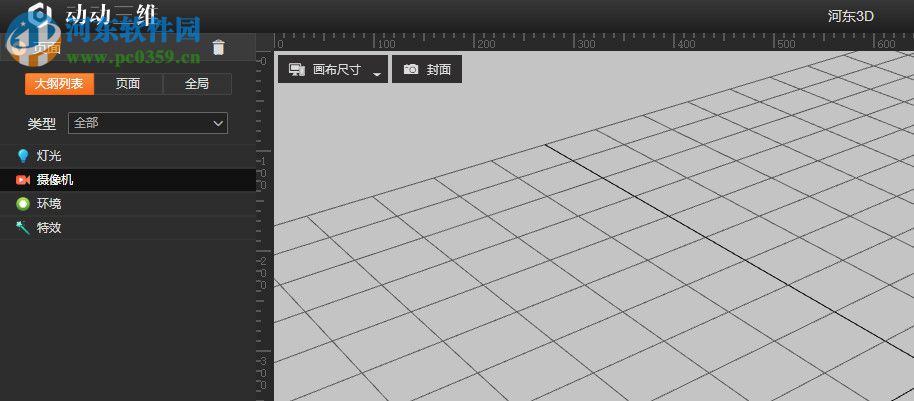Click the red camera icon beside 摄像机

click(23, 180)
